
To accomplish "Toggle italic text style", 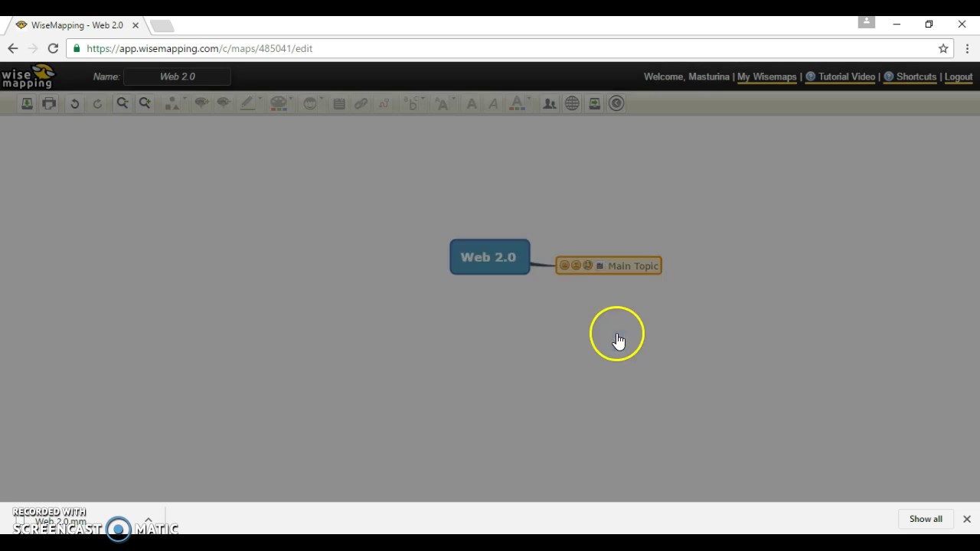I will (493, 103).
